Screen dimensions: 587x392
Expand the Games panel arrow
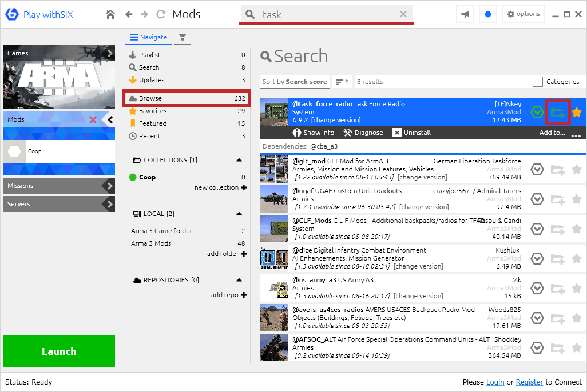pos(110,54)
